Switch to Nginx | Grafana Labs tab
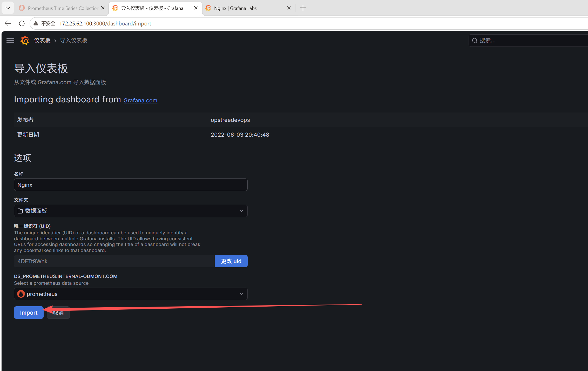This screenshot has height=371, width=588. point(248,8)
